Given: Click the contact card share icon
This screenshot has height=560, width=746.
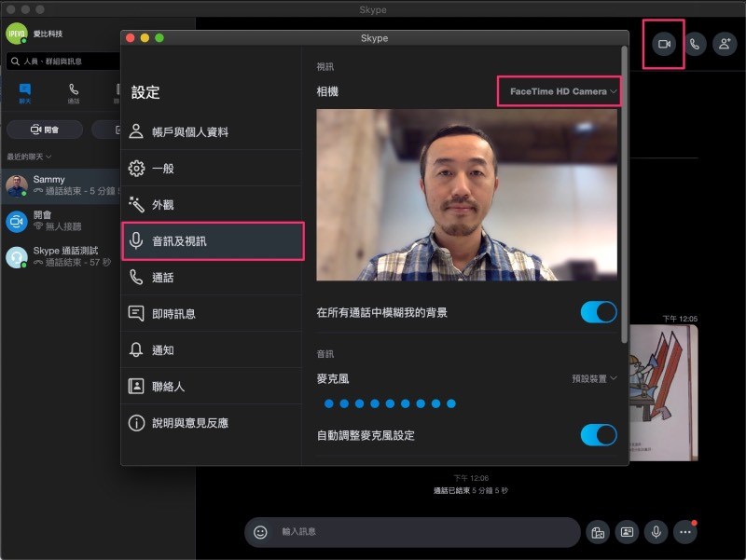Looking at the screenshot, I should (x=627, y=531).
